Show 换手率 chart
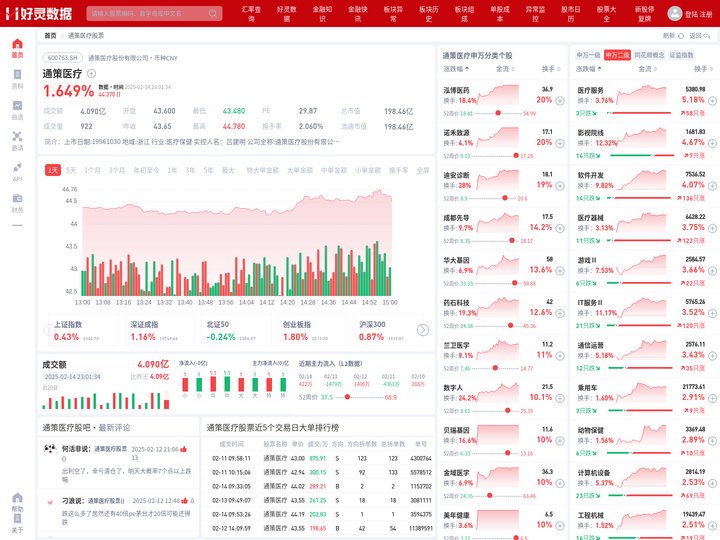The width and height of the screenshot is (720, 540). (398, 170)
